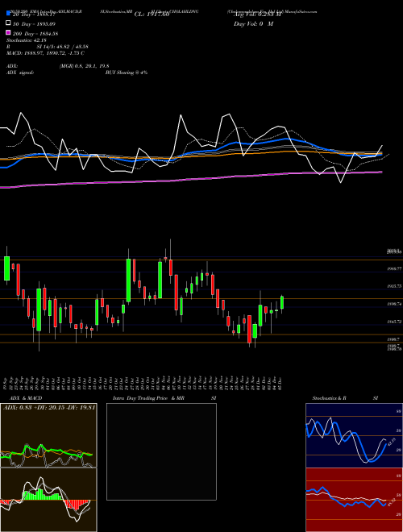
Task: Click the 'Avg Vol: 0.253 M' text
Action: (x=257, y=15)
